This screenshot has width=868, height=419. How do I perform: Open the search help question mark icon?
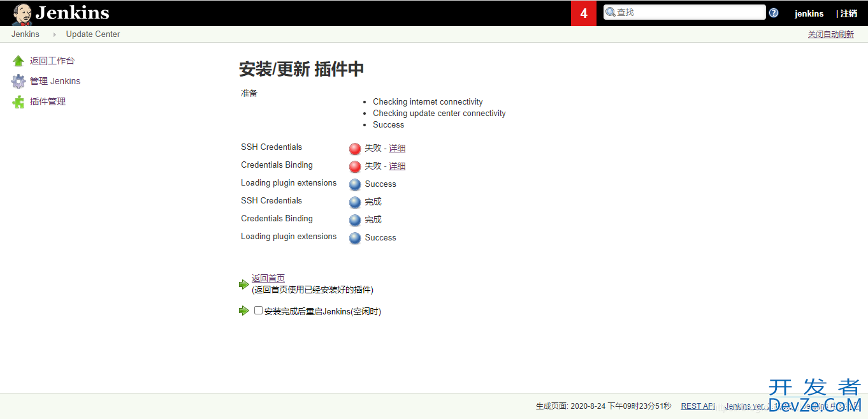(x=774, y=13)
